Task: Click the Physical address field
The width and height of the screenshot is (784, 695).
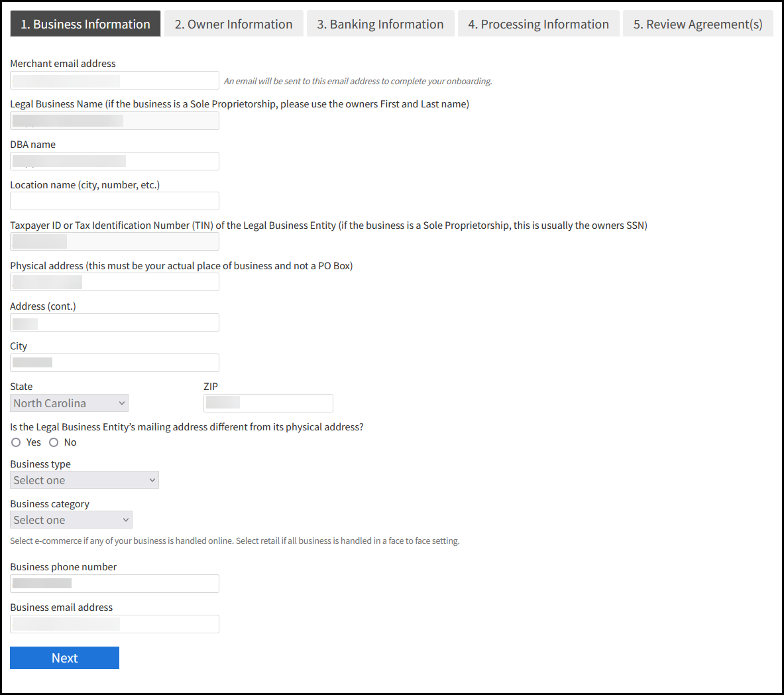Action: (114, 281)
